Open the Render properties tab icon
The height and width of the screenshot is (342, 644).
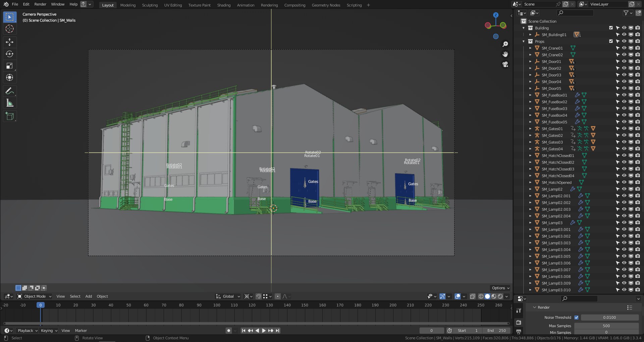click(519, 323)
